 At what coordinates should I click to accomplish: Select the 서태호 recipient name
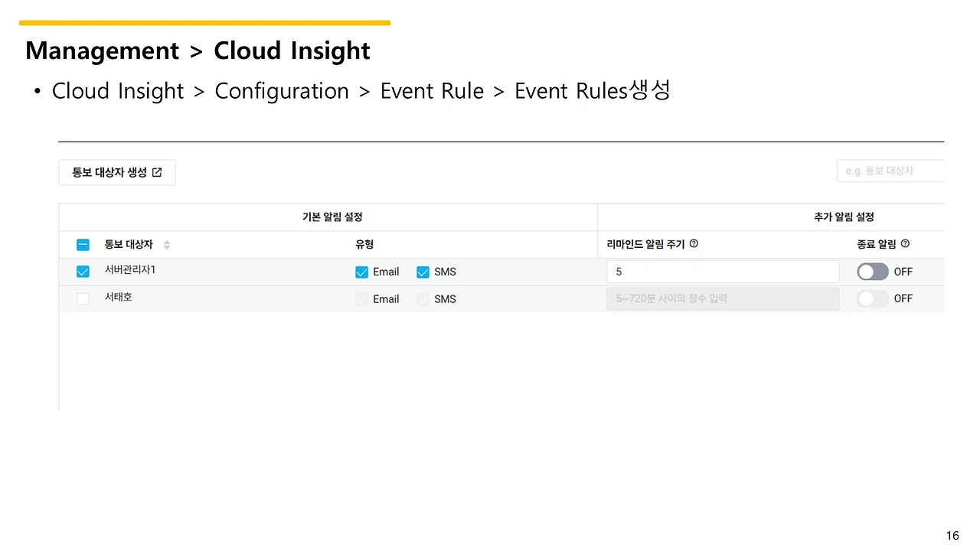click(x=119, y=297)
